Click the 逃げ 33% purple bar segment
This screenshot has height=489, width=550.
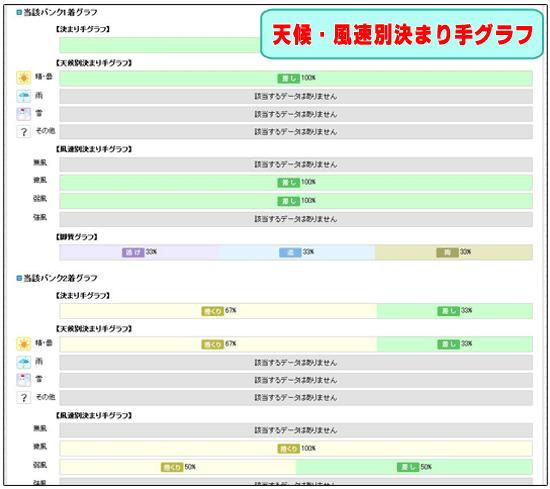(139, 252)
